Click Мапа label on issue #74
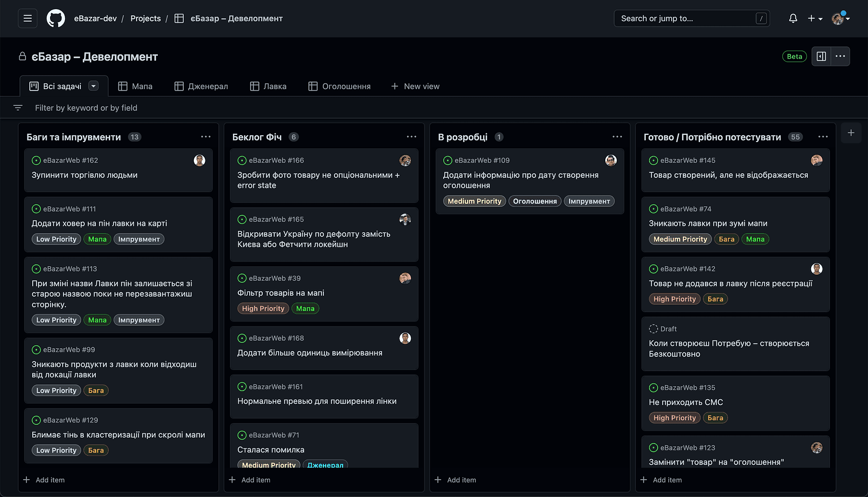Viewport: 868px width, 497px height. (755, 239)
